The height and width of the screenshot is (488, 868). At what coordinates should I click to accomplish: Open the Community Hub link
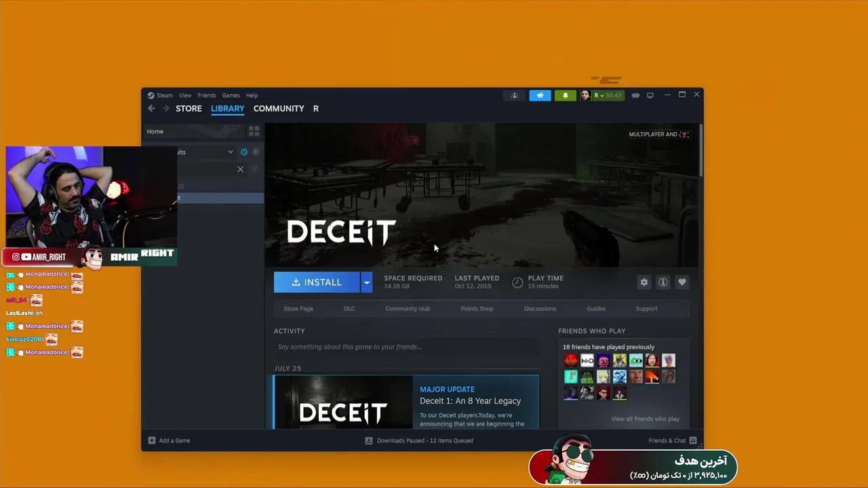(x=408, y=308)
